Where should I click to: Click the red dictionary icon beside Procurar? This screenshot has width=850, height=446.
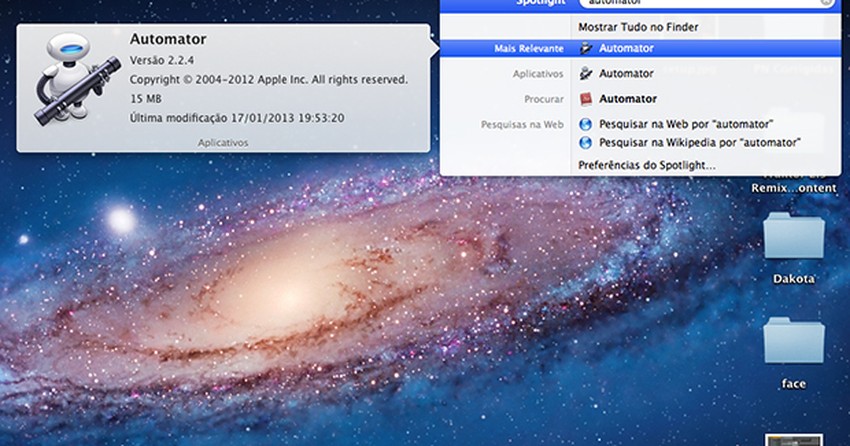click(585, 99)
